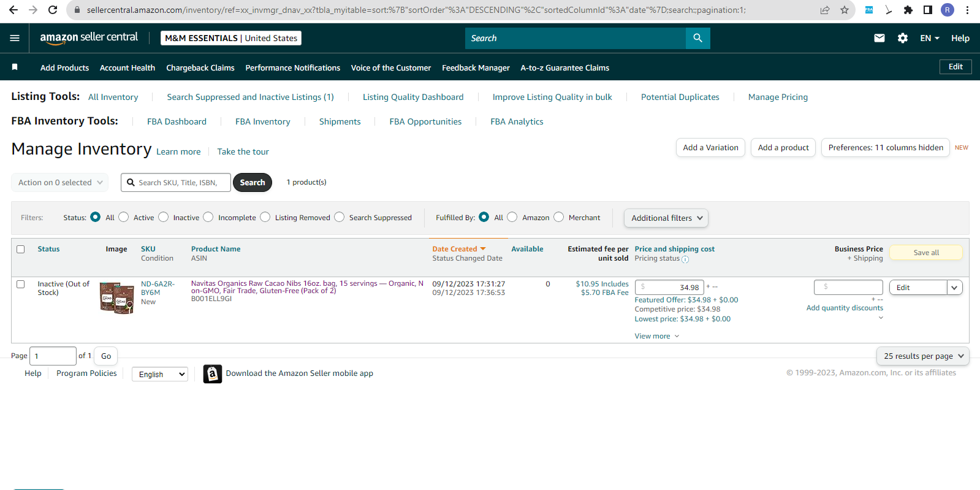Check the Navitas Organics product row checkbox
This screenshot has width=980, height=490.
21,285
